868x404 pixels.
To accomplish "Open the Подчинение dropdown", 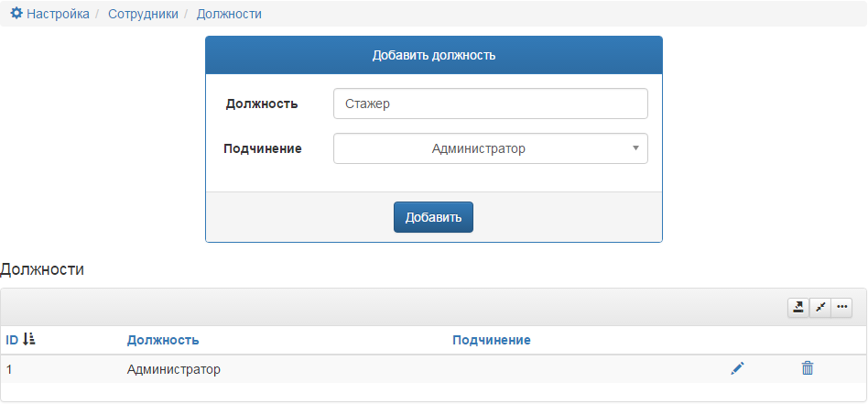I will click(x=490, y=148).
